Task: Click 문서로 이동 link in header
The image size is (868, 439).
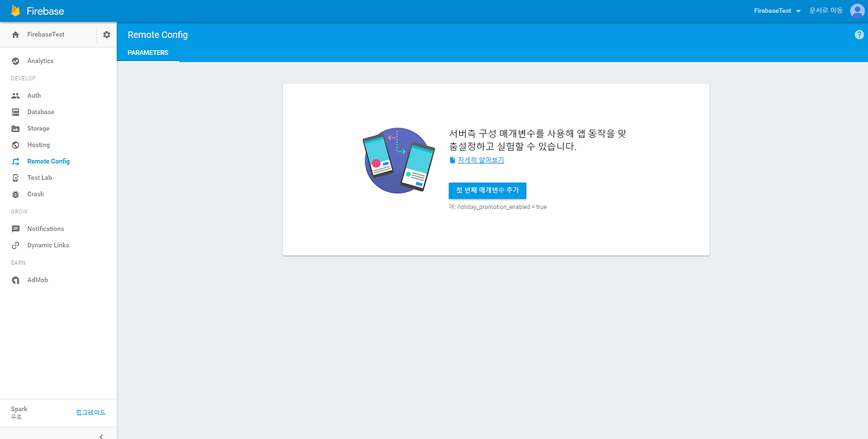Action: [x=826, y=11]
